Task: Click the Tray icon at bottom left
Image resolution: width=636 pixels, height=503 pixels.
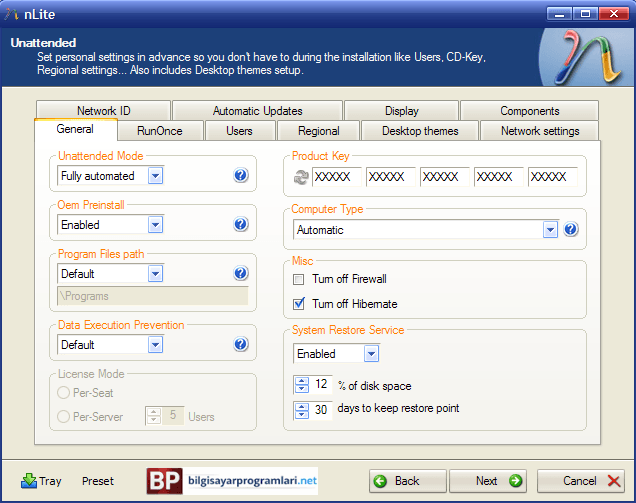Action: pyautogui.click(x=29, y=481)
